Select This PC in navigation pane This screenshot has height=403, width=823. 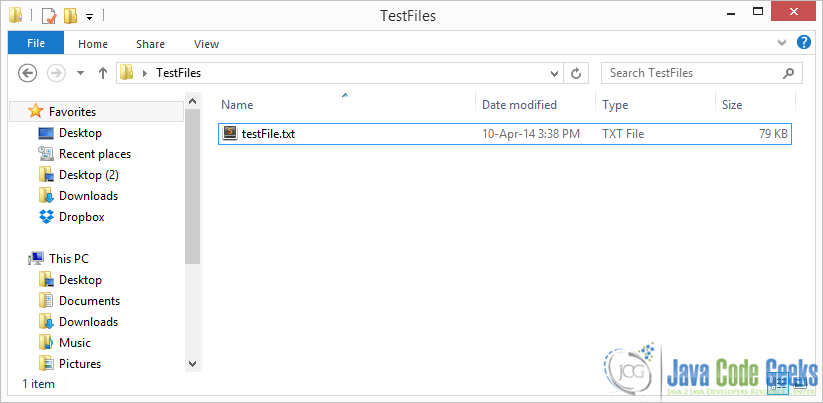pyautogui.click(x=69, y=259)
